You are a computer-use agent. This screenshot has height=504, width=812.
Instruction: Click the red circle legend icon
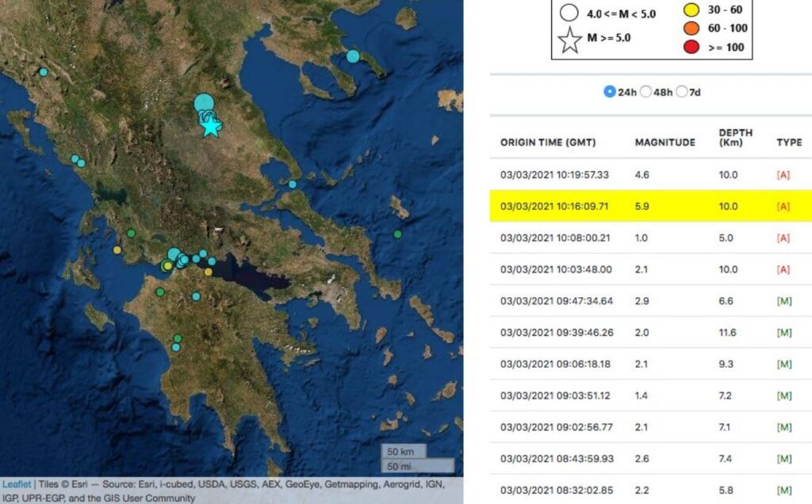pyautogui.click(x=691, y=47)
